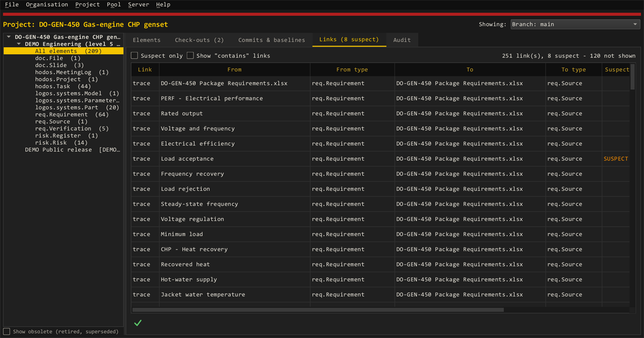Sort by the From column header
The width and height of the screenshot is (644, 338).
coord(234,69)
